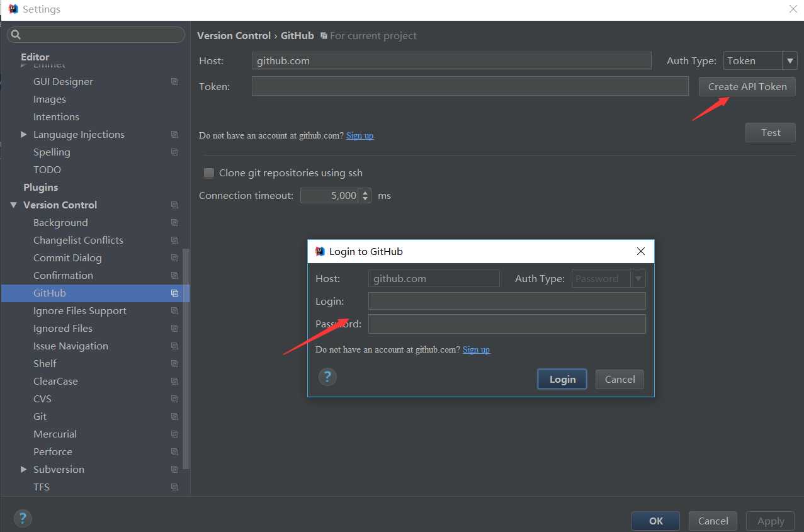Select Mercurial under Version Control
The image size is (804, 532).
pyautogui.click(x=55, y=434)
